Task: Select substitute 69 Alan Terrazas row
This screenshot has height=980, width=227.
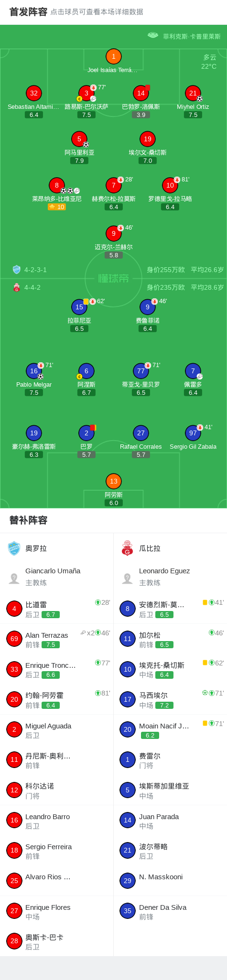Action: [57, 639]
